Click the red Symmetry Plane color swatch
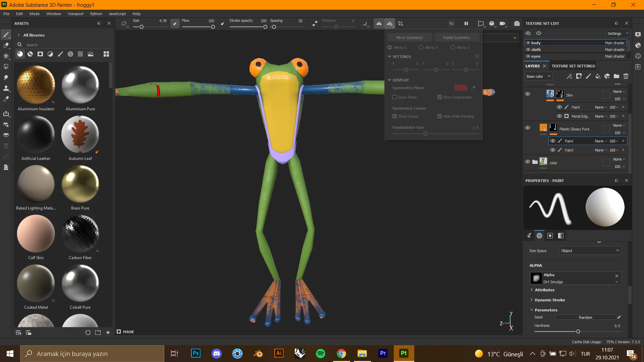 click(x=461, y=88)
